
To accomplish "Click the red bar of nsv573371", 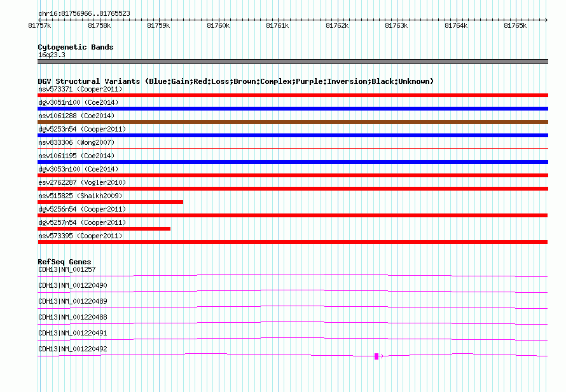I will click(x=293, y=95).
